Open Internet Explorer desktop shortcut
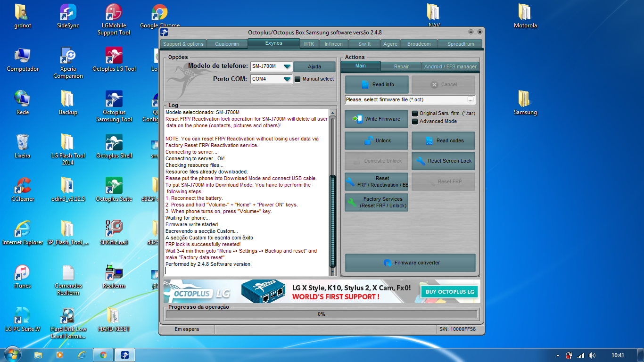The width and height of the screenshot is (644, 362). (x=23, y=233)
